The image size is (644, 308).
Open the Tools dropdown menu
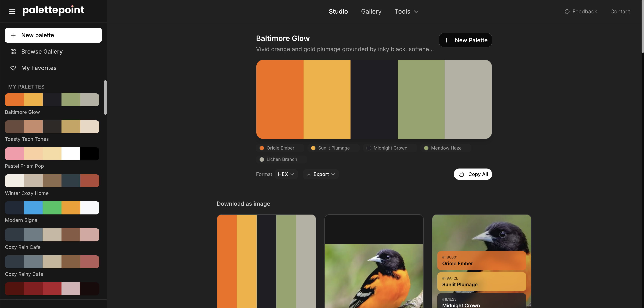[406, 12]
